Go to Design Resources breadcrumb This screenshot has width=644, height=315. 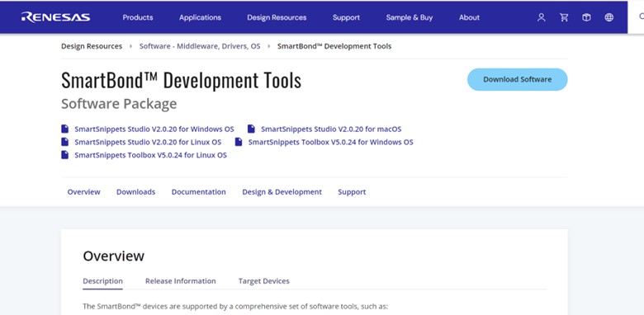(92, 46)
